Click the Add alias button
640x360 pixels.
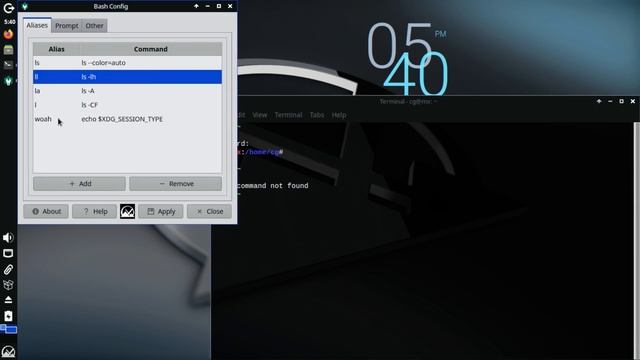pyautogui.click(x=79, y=184)
